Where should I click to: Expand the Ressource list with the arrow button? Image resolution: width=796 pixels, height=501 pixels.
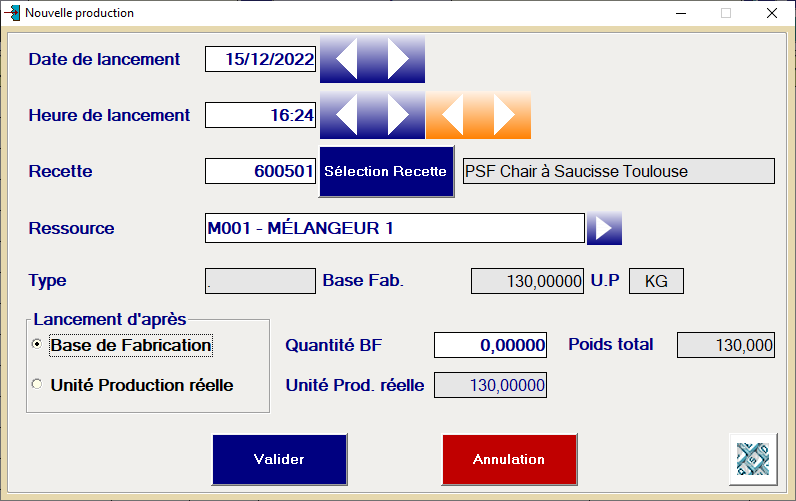pyautogui.click(x=604, y=228)
